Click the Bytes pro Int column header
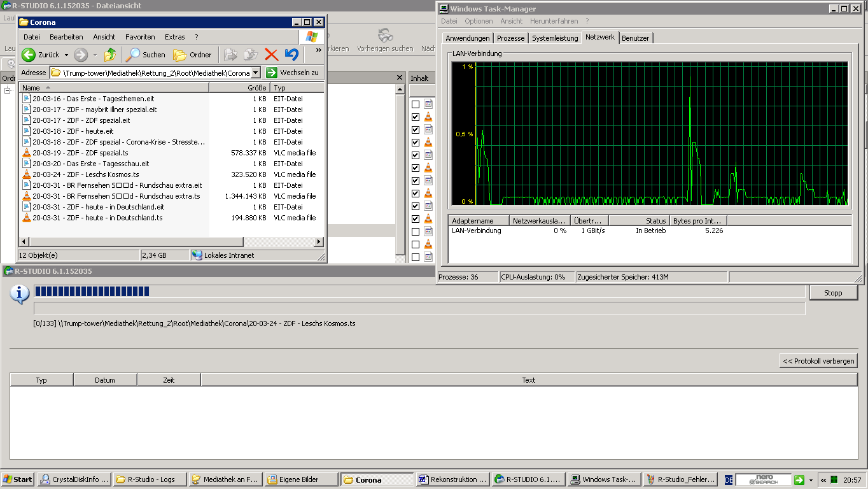The image size is (868, 489). (x=699, y=221)
